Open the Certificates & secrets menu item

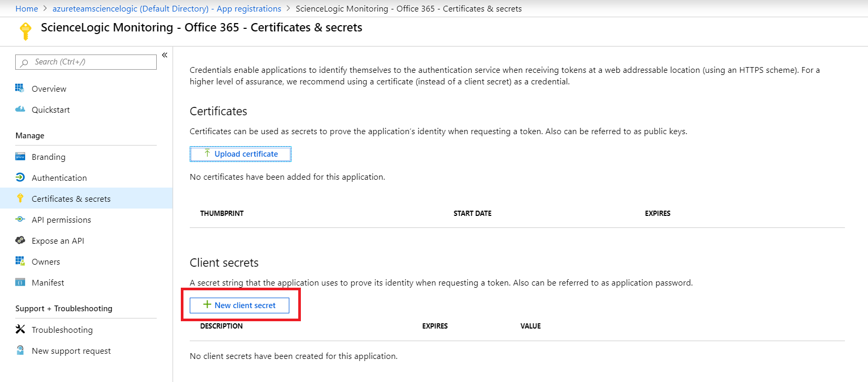(x=71, y=199)
